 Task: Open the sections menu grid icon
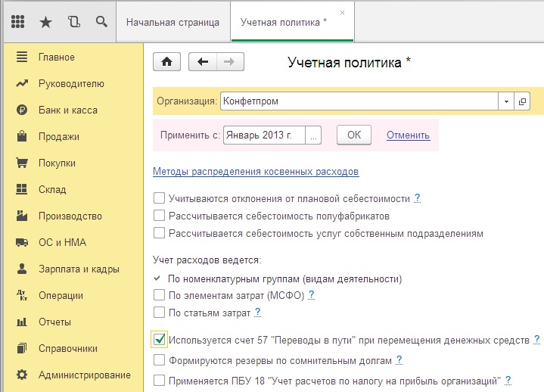[x=18, y=22]
